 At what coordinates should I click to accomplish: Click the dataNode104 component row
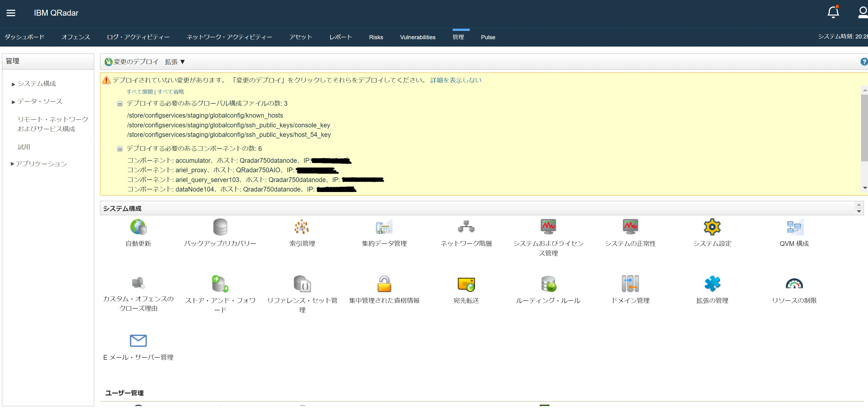tap(242, 189)
